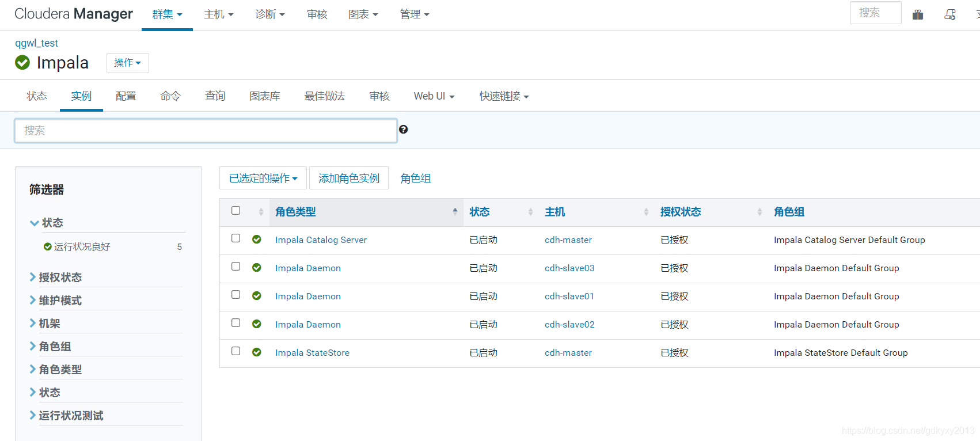Click sort arrows next to 状态 column

530,212
